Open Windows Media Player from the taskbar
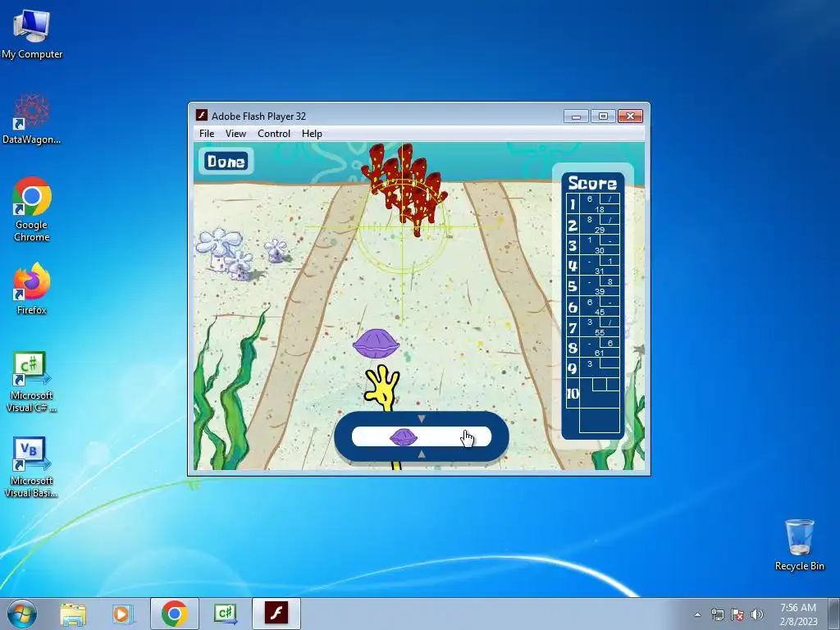This screenshot has height=630, width=840. click(122, 614)
